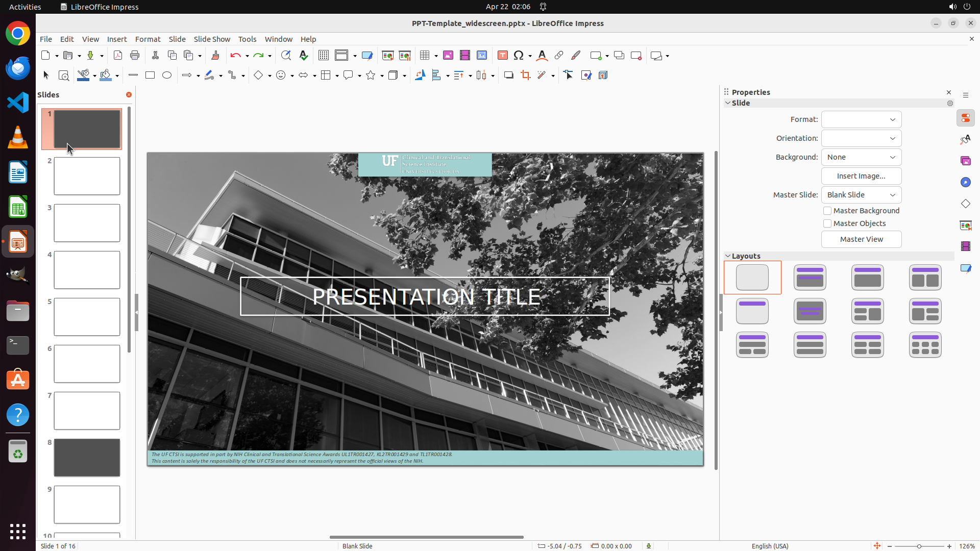Click the Crop Image tool icon

pyautogui.click(x=526, y=76)
